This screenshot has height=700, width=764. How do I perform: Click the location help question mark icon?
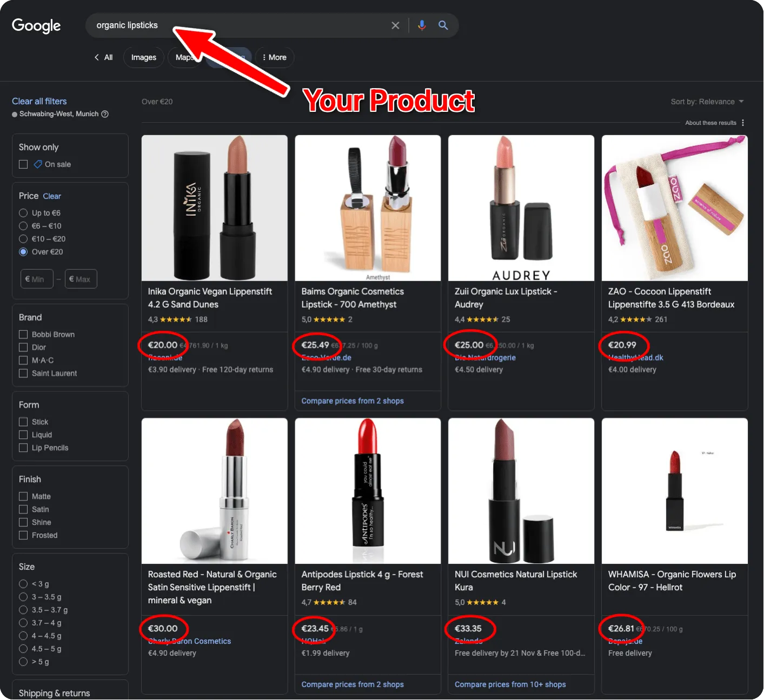(105, 114)
